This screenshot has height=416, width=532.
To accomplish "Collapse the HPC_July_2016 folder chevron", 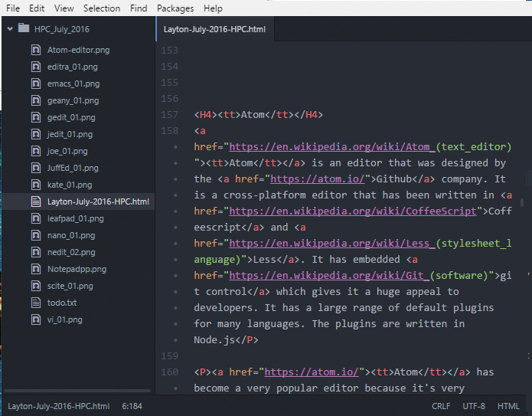I will point(10,29).
